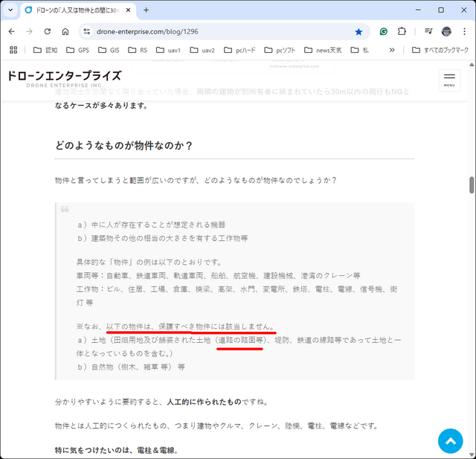476x459 pixels.
Task: Reload the current page
Action: (x=47, y=32)
